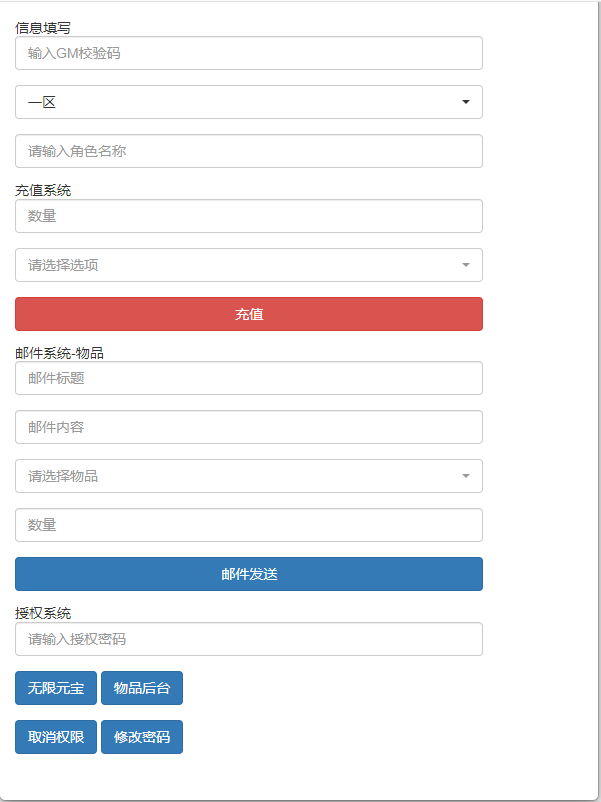Click the 修改密码 button

pyautogui.click(x=142, y=737)
